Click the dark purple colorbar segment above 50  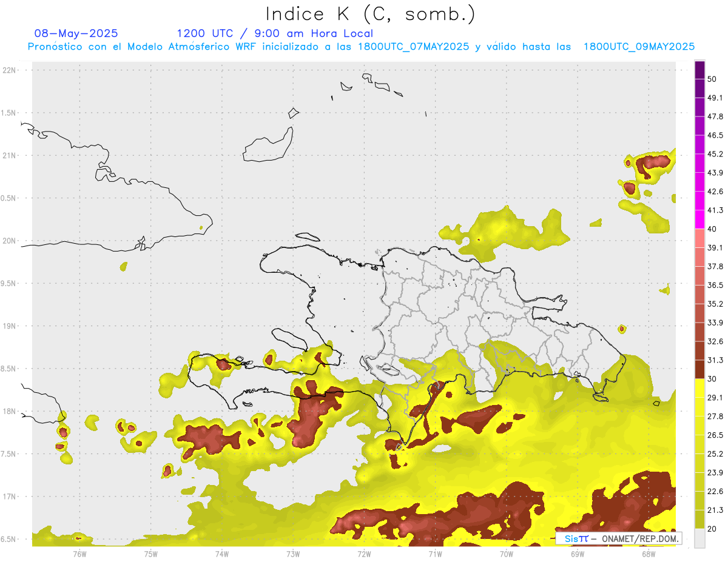pos(699,70)
